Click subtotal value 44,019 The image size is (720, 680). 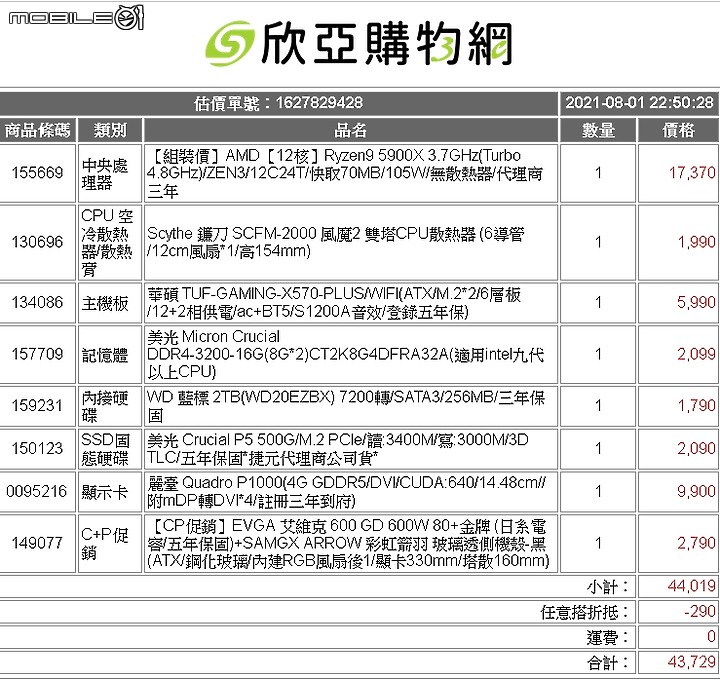(692, 586)
